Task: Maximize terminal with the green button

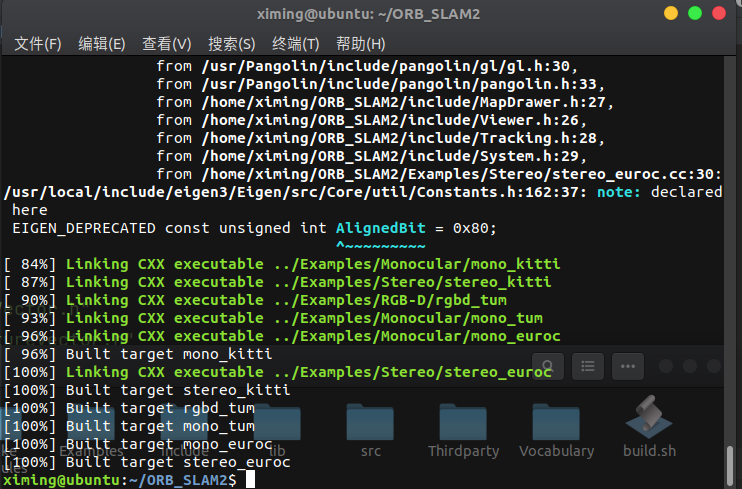Action: tap(695, 13)
